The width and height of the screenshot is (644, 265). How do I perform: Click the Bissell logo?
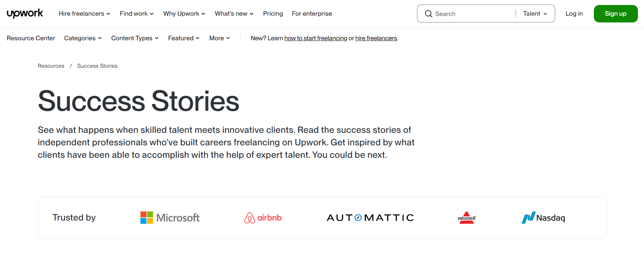point(467,218)
